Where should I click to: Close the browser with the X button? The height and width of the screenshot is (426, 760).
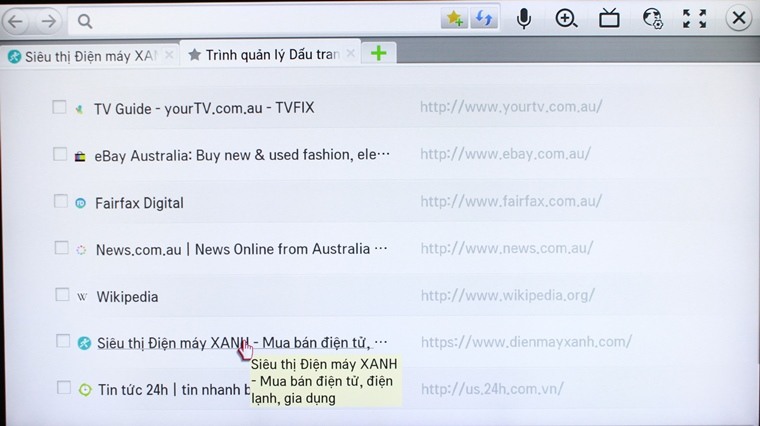tap(739, 18)
